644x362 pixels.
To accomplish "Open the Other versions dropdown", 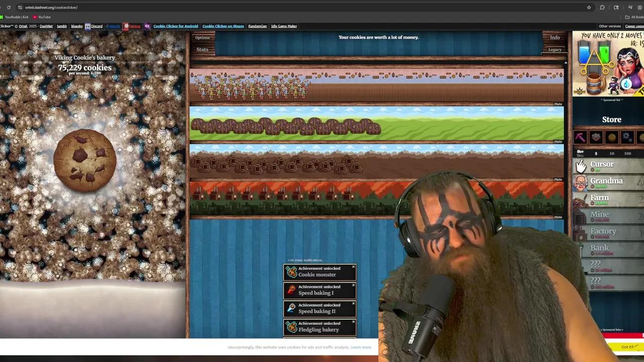I will 610,26.
